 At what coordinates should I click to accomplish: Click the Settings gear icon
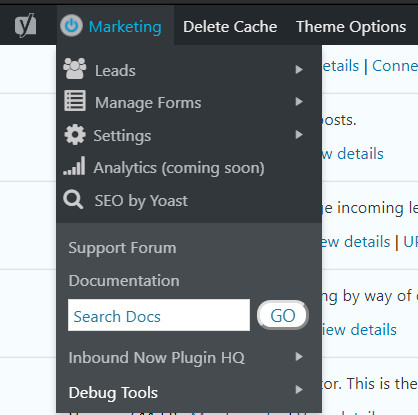click(75, 135)
